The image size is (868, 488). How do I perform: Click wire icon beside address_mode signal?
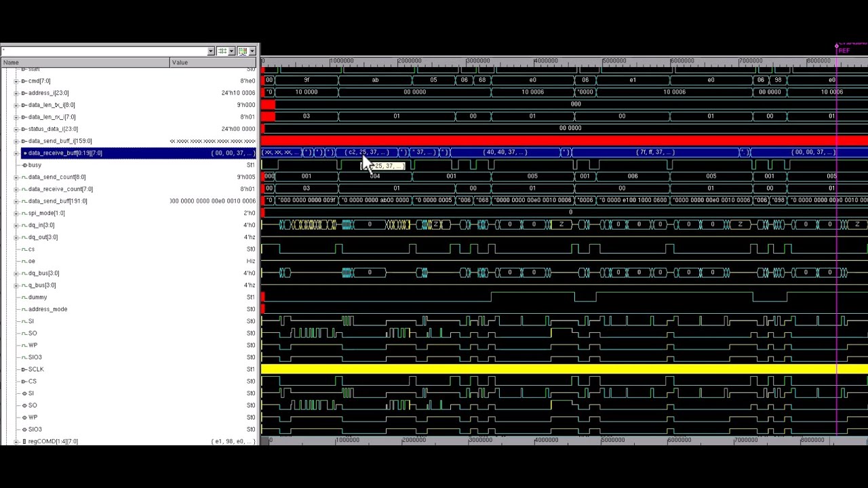[24, 309]
